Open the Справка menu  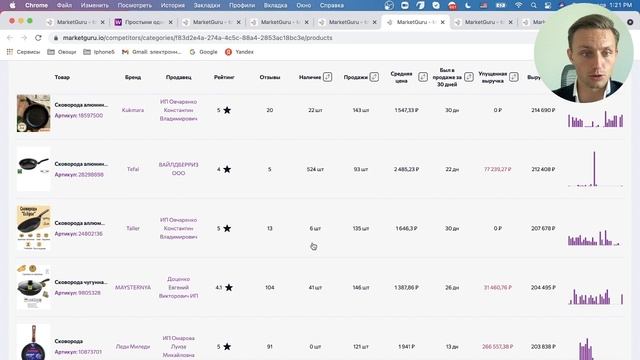point(331,5)
